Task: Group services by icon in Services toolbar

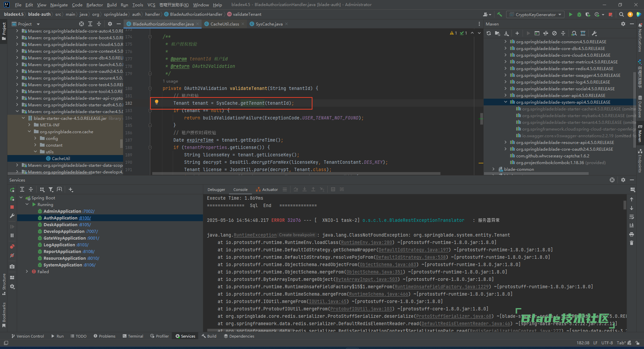Action: (42, 190)
